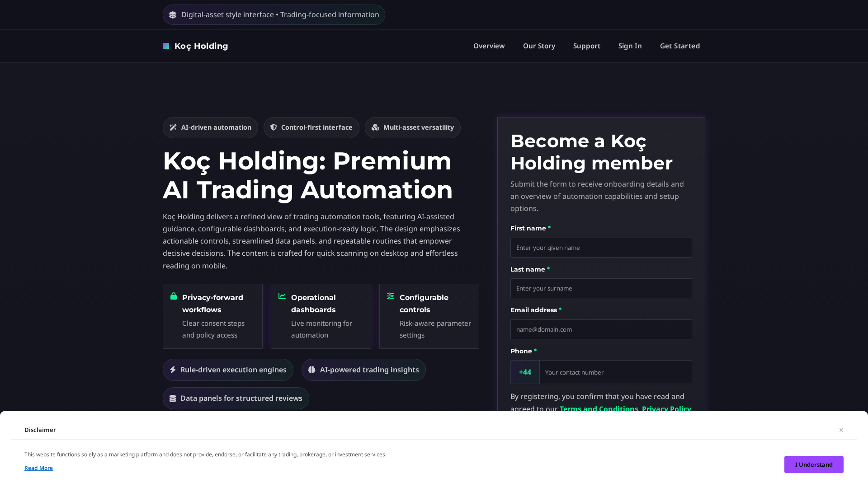
Task: Click the stack icon on Data panels pill
Action: 173,398
